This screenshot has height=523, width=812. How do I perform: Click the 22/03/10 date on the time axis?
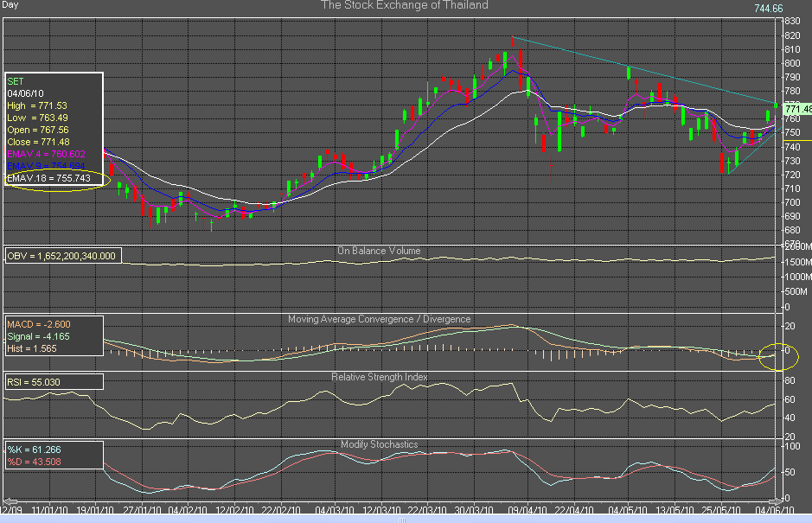pos(427,510)
